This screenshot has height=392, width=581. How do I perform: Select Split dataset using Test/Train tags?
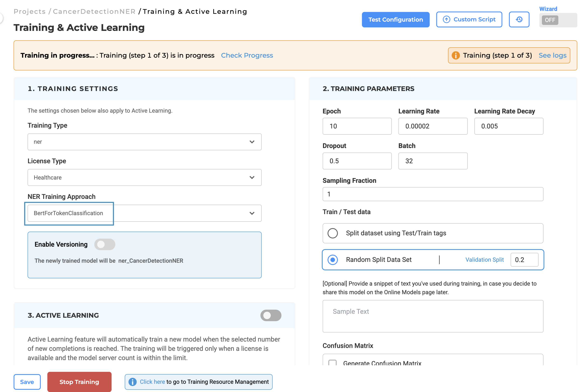(x=332, y=233)
